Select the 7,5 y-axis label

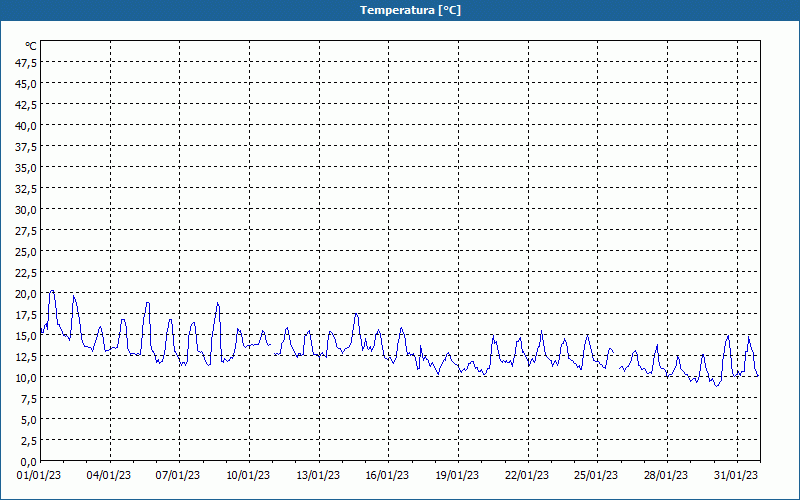[x=29, y=399]
